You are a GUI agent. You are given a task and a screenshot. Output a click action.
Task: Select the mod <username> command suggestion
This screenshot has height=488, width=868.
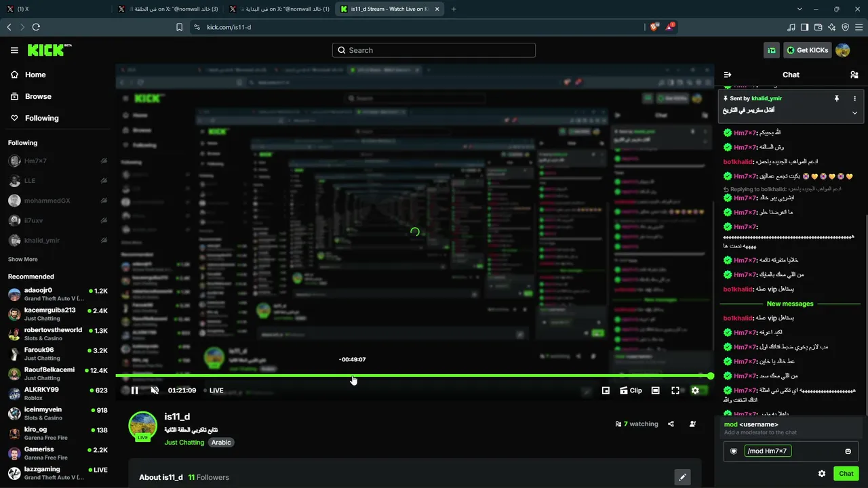coord(791,428)
